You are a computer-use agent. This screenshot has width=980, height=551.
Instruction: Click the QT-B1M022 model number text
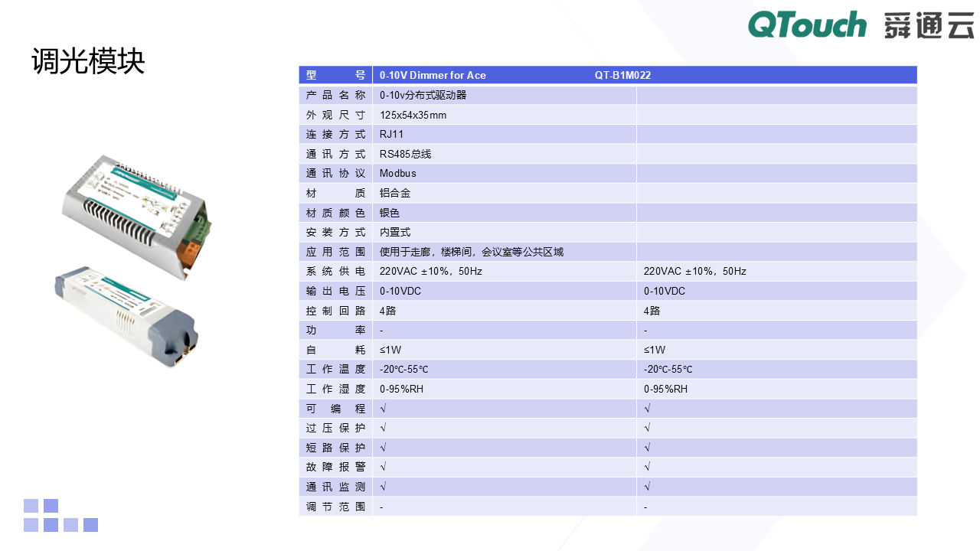(622, 75)
